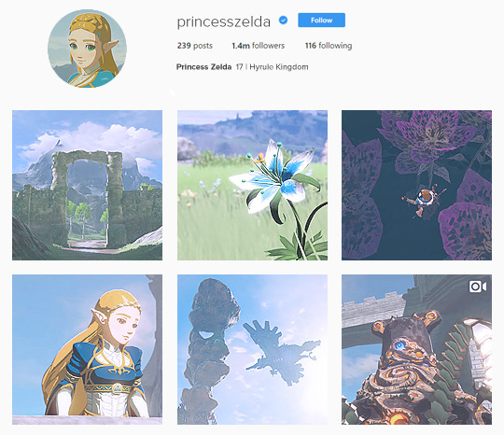The image size is (504, 435).
Task: Click the Hyrule Kingdom bio text
Action: [x=279, y=67]
